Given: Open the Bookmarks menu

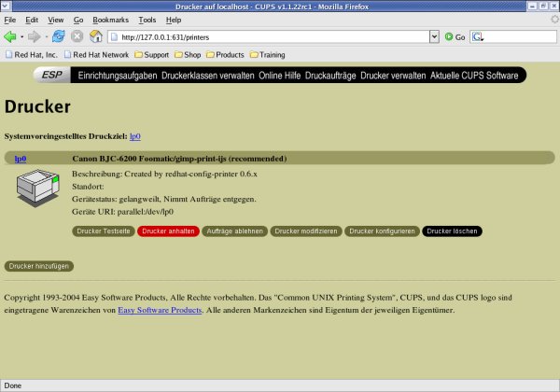Looking at the screenshot, I should [111, 19].
